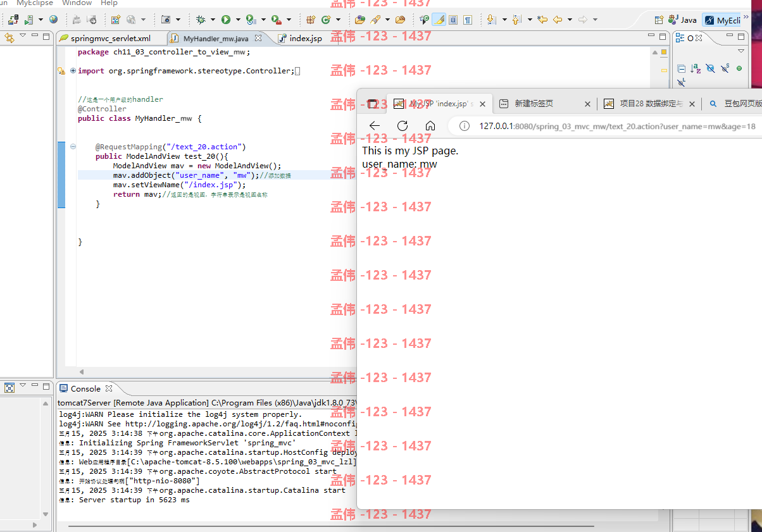Viewport: 762px width, 532px height.
Task: Click the site info icon in address bar
Action: [x=465, y=126]
